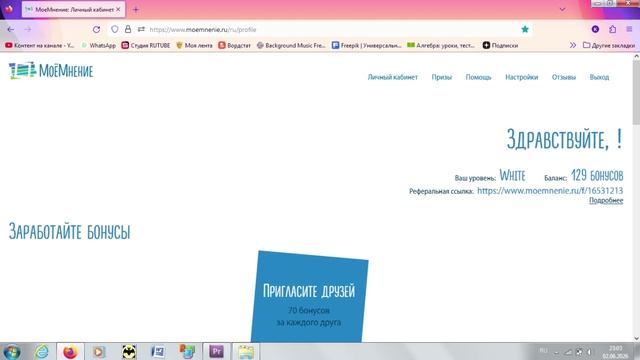Click the White level text
Screen dimensions: 640x360
(x=512, y=176)
